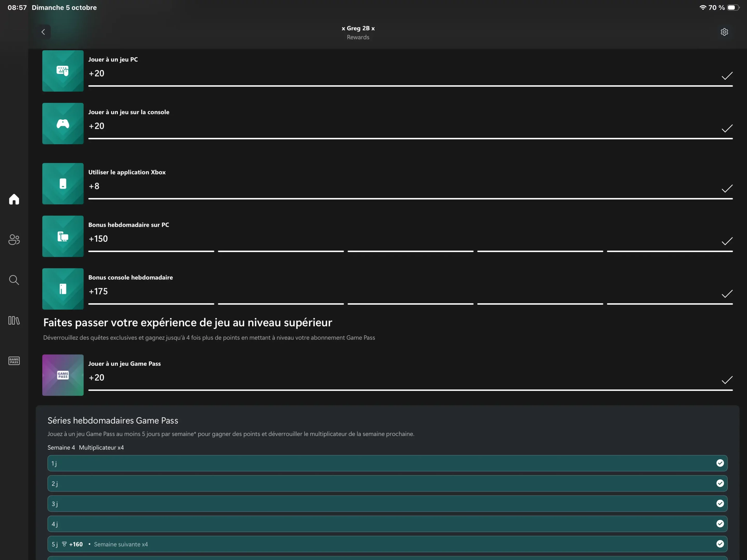
Task: Click checkmark on 3 j streak row
Action: click(720, 503)
